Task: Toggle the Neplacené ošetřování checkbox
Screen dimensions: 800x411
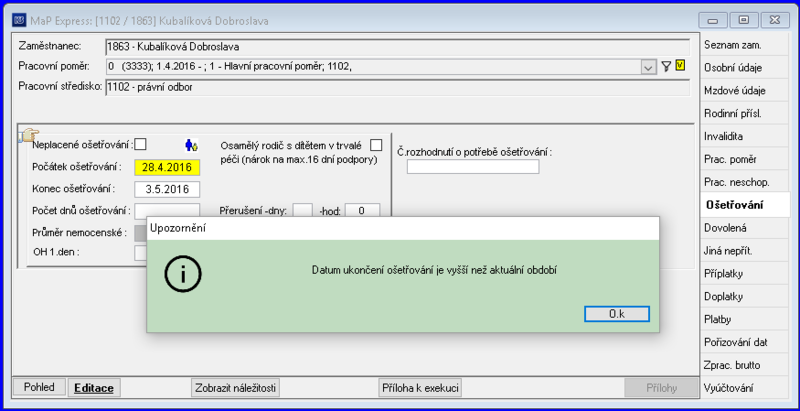Action: point(140,145)
